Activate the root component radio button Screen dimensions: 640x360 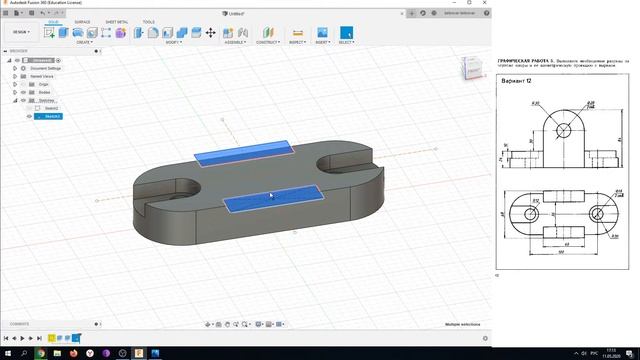click(58, 60)
